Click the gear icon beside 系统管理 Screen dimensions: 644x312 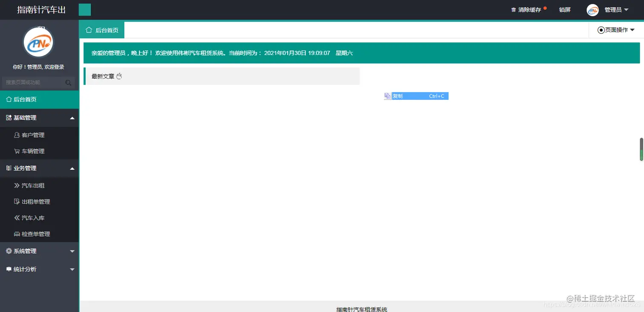coord(9,251)
